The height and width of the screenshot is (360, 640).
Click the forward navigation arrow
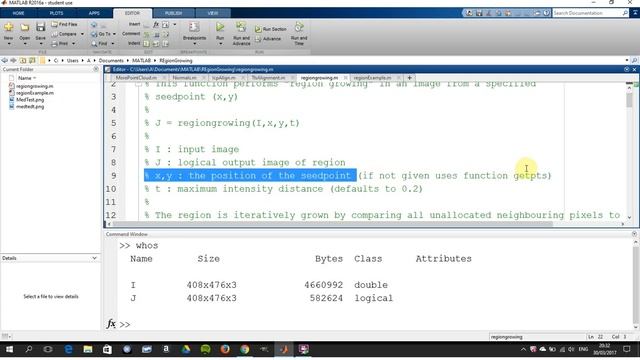click(13, 60)
